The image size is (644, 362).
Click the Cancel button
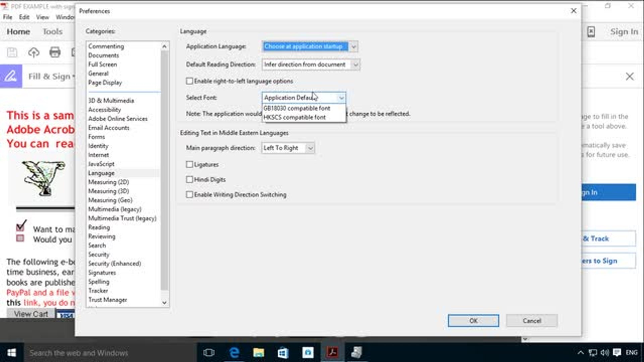pos(532,321)
